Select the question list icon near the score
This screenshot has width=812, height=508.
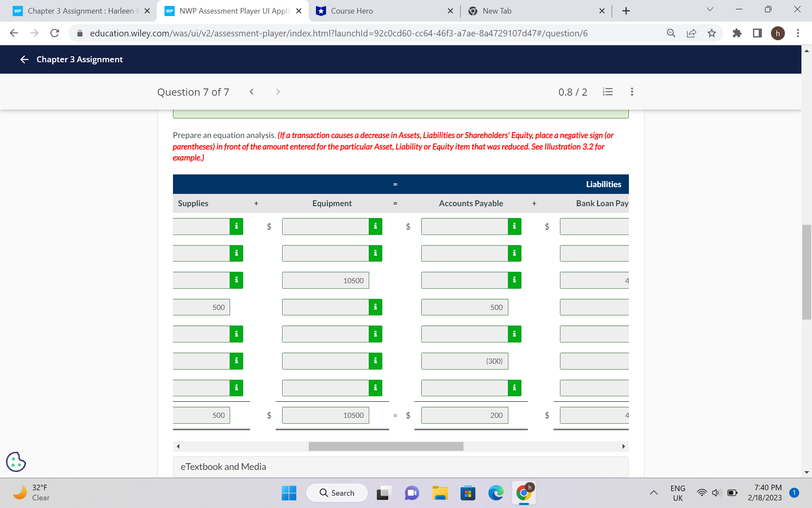click(x=608, y=92)
